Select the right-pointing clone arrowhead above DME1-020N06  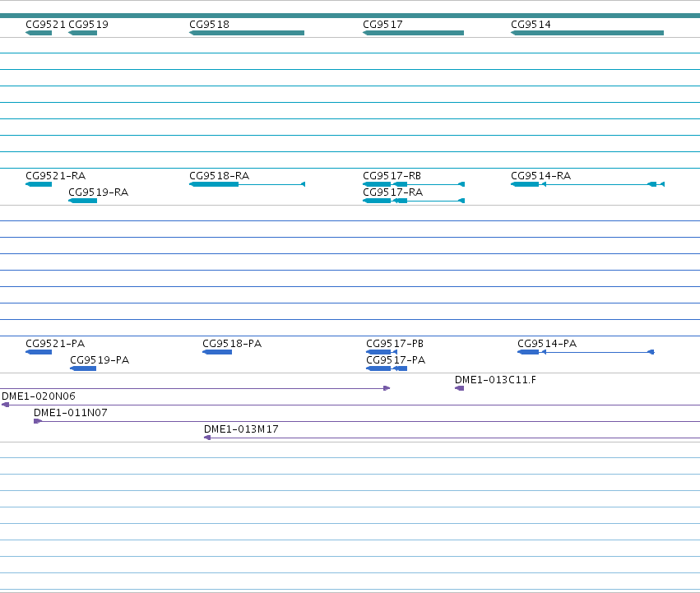[387, 388]
